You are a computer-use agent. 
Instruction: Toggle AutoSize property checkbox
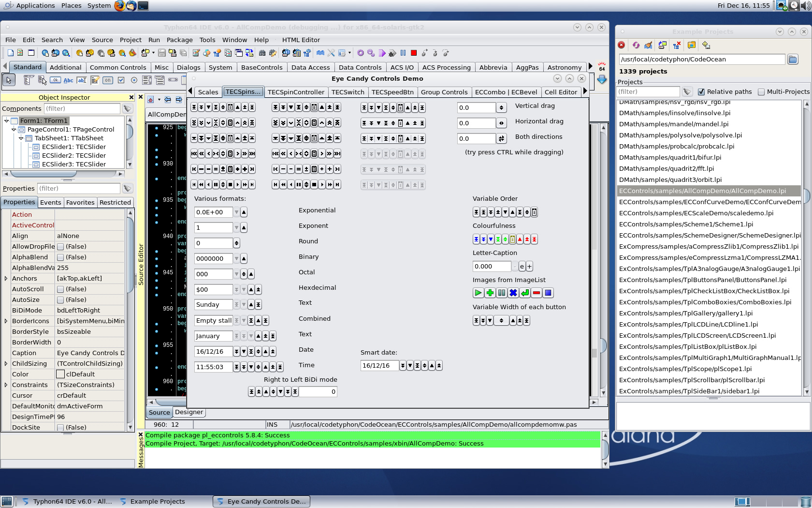(60, 300)
